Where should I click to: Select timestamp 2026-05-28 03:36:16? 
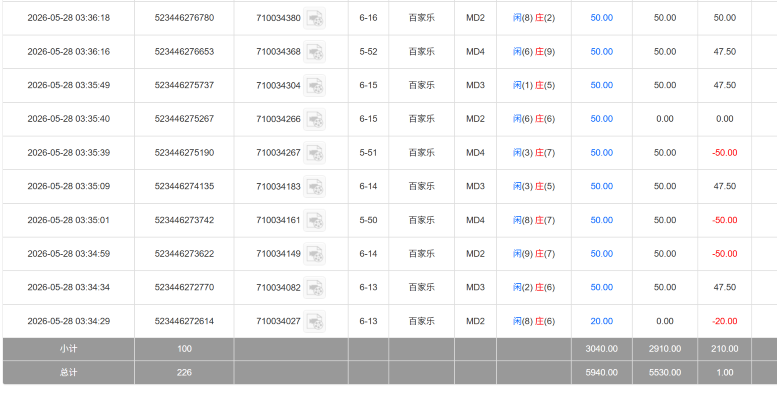click(68, 52)
